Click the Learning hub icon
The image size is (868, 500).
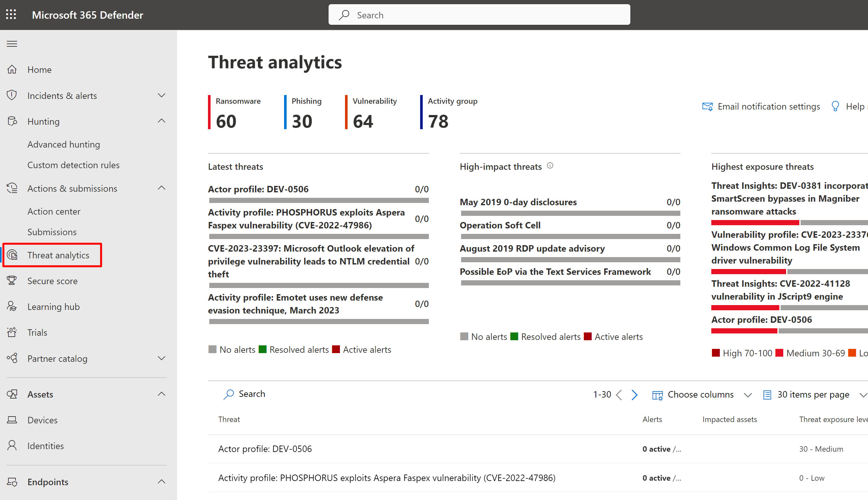click(12, 306)
